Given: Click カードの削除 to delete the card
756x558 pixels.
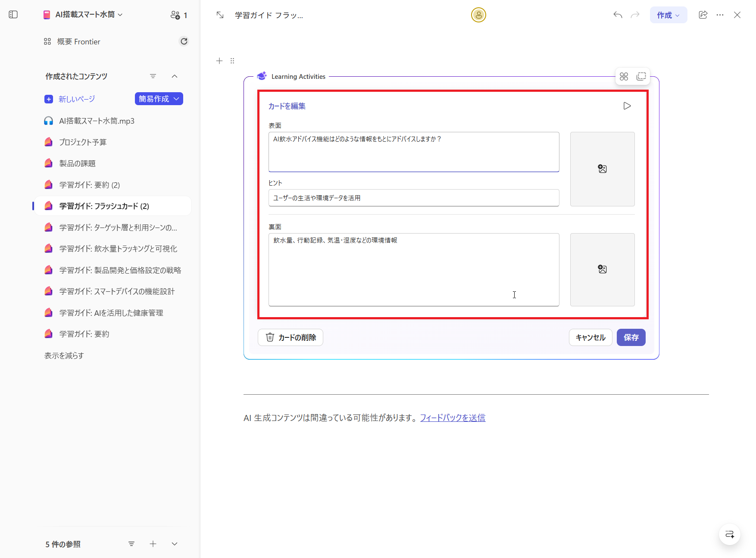Looking at the screenshot, I should coord(290,337).
